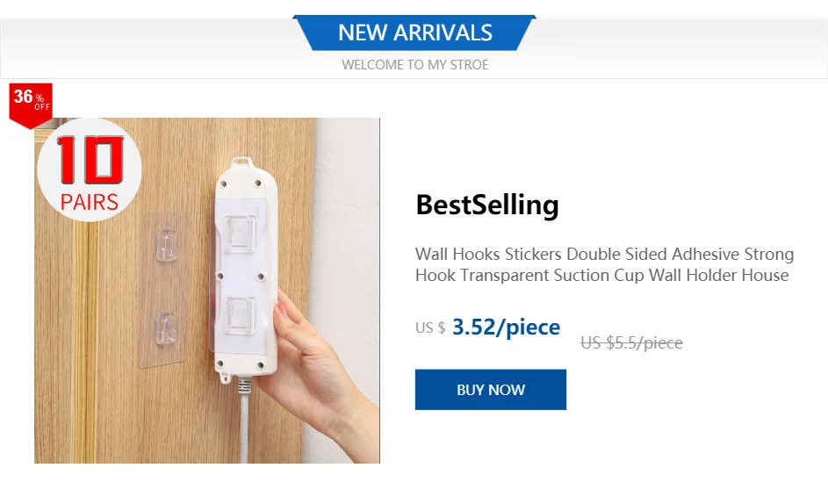828x504 pixels.
Task: Select the NEW ARRIVALS banner heading
Action: pyautogui.click(x=415, y=33)
